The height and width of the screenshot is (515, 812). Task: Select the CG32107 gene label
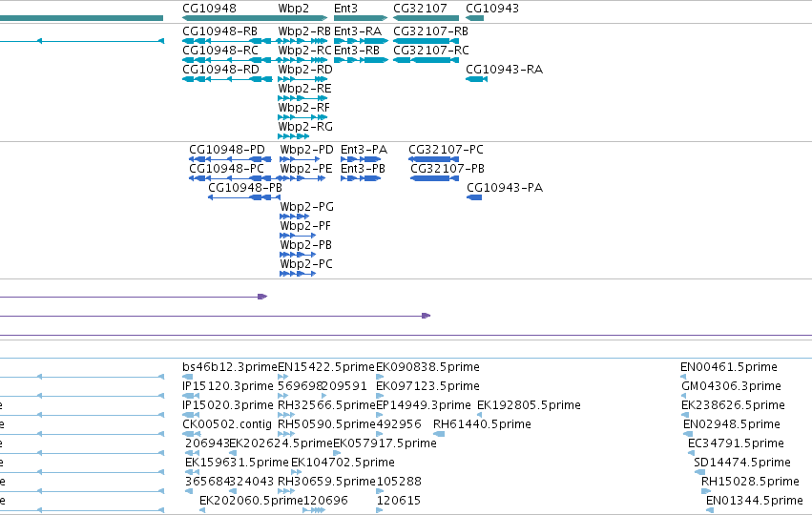[420, 9]
